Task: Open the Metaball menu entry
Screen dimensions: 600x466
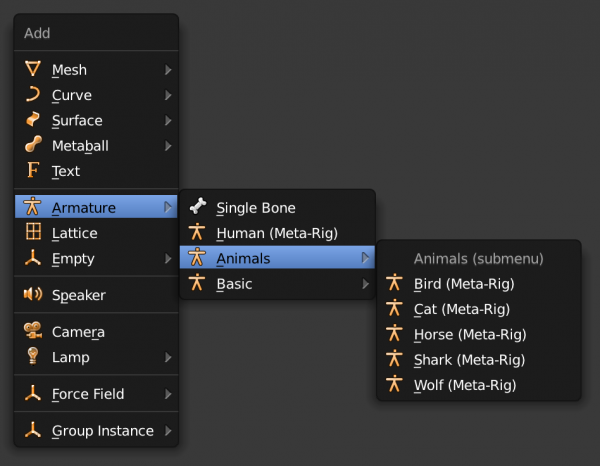Action: (x=96, y=146)
